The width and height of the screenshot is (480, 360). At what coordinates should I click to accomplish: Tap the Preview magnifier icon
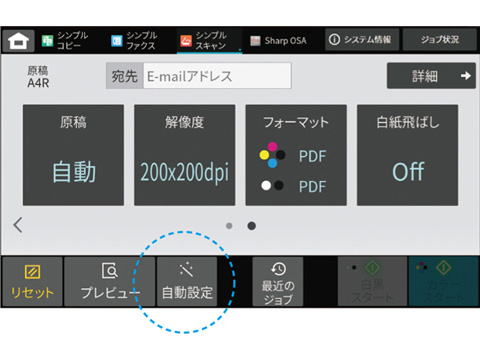point(110,270)
